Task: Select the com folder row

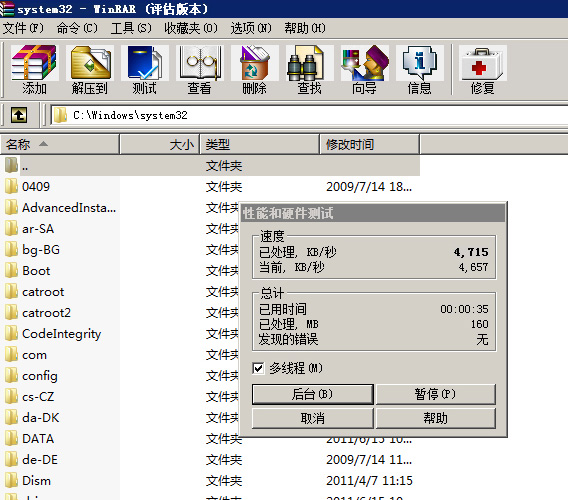Action: [x=60, y=355]
